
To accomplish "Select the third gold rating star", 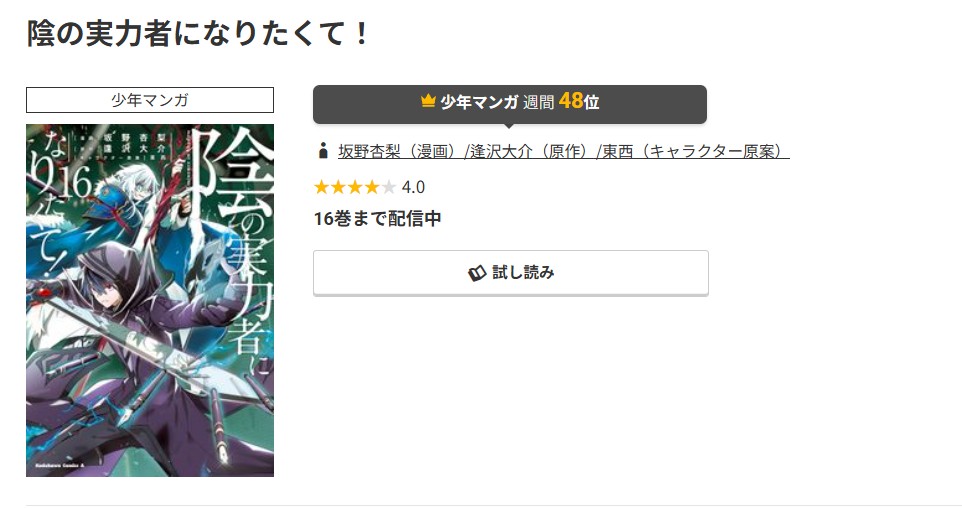I will (355, 187).
